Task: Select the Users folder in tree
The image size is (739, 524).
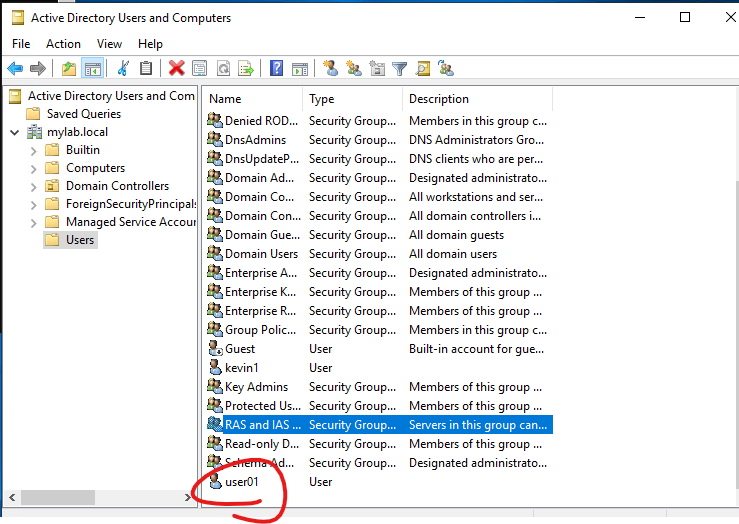Action: click(71, 240)
